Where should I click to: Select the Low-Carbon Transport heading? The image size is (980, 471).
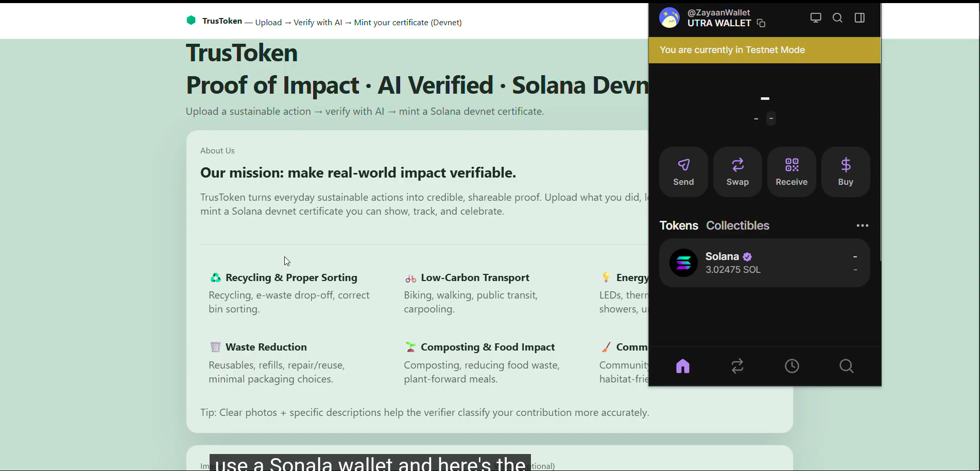pyautogui.click(x=475, y=278)
